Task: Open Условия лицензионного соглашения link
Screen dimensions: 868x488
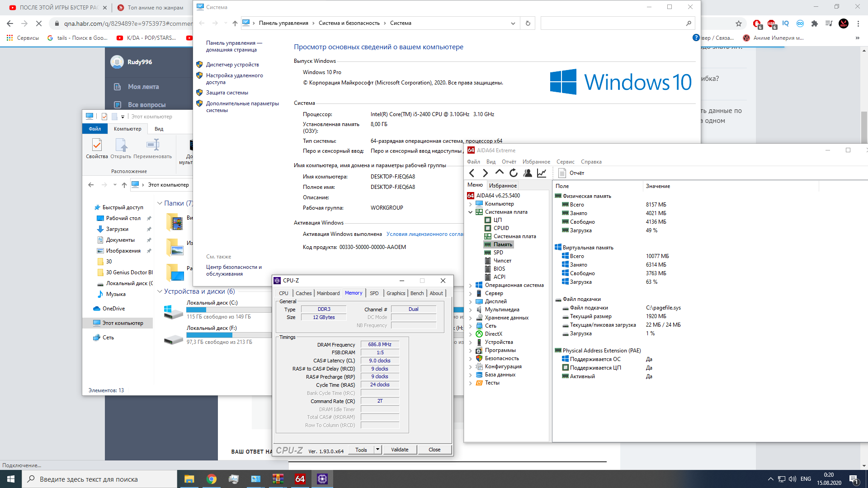Action: click(x=425, y=234)
